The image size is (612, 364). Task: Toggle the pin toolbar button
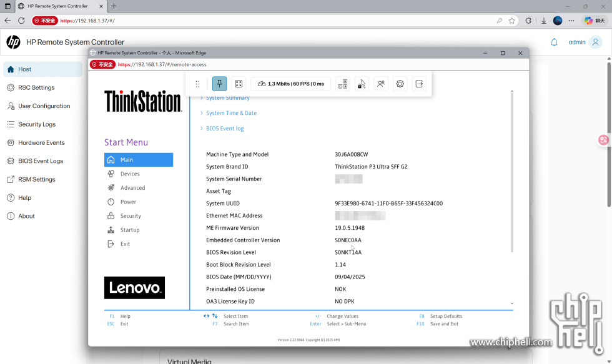[219, 84]
